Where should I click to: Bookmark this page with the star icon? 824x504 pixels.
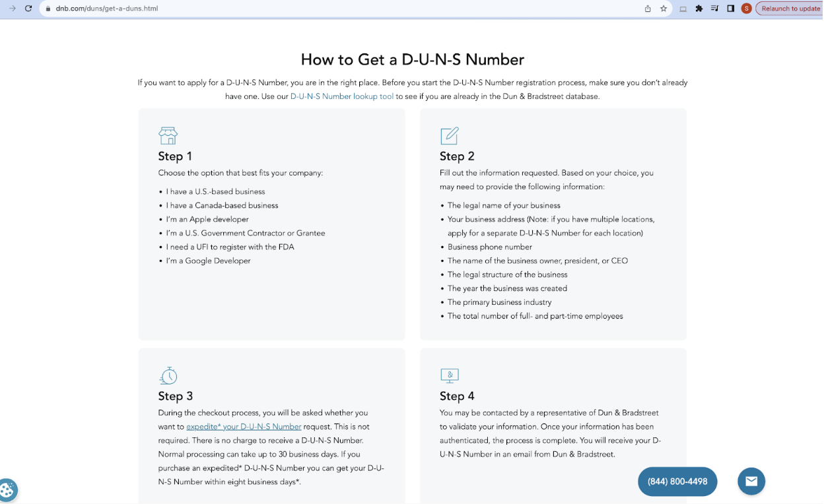click(x=664, y=9)
